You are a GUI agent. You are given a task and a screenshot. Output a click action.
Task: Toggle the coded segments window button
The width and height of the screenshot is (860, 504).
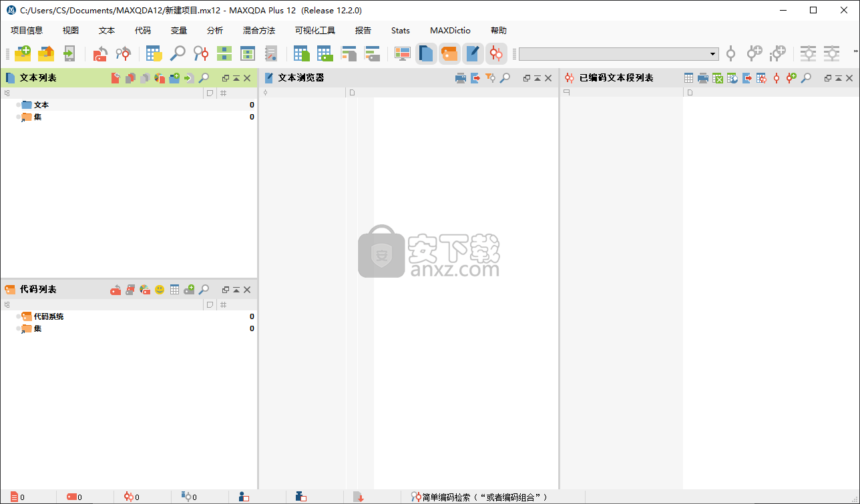496,53
